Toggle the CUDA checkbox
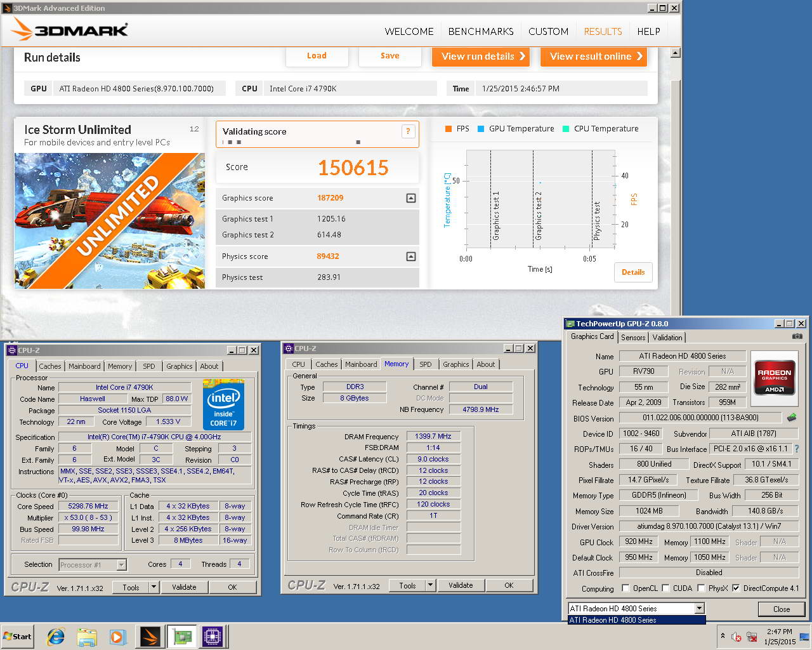The width and height of the screenshot is (812, 650). [x=664, y=588]
